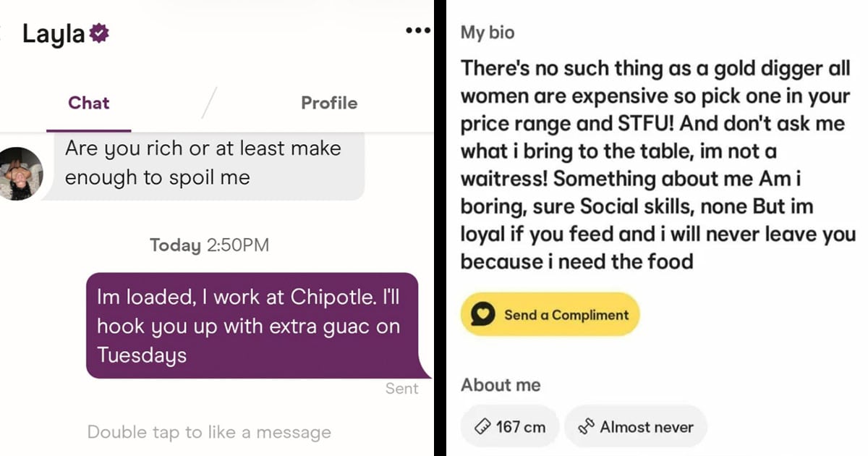Viewport: 868px width, 456px height.
Task: Click the Sent status under the message
Action: (x=401, y=389)
